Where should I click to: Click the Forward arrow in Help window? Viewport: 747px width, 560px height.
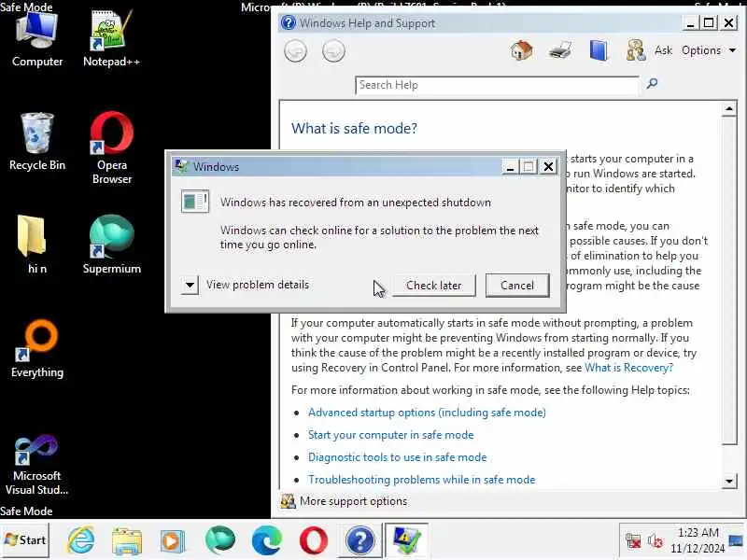point(333,51)
